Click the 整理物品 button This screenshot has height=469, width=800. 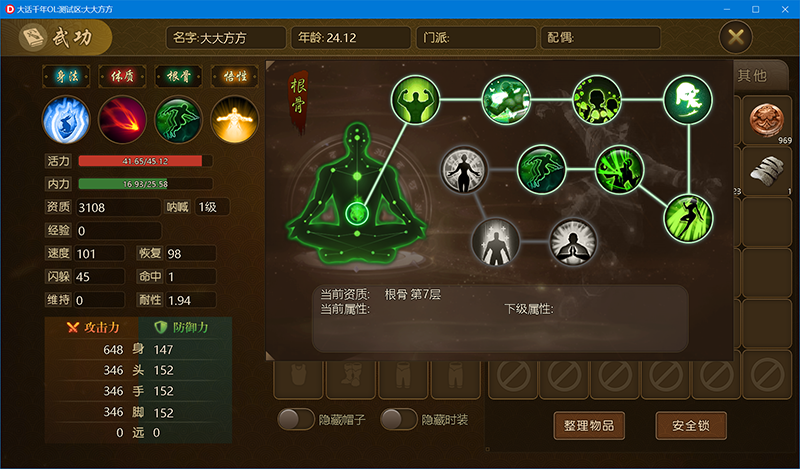point(589,426)
